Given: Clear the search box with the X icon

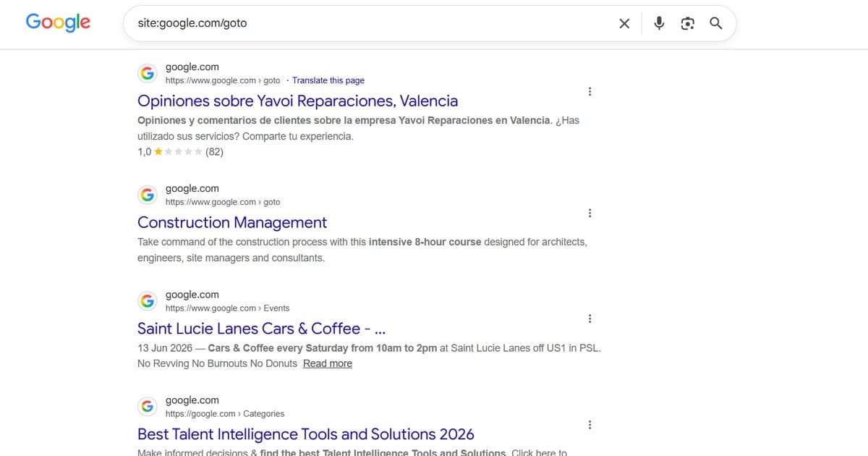Looking at the screenshot, I should pyautogui.click(x=625, y=23).
